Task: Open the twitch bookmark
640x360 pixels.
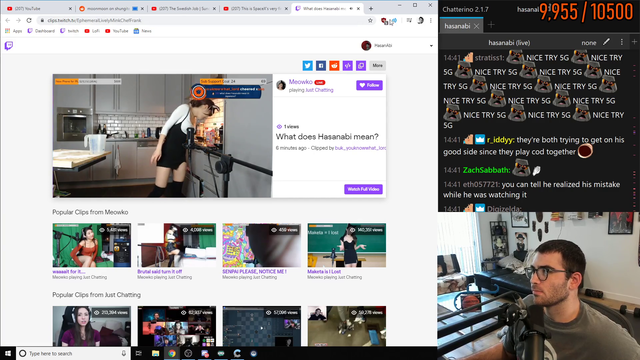Action: (x=69, y=31)
